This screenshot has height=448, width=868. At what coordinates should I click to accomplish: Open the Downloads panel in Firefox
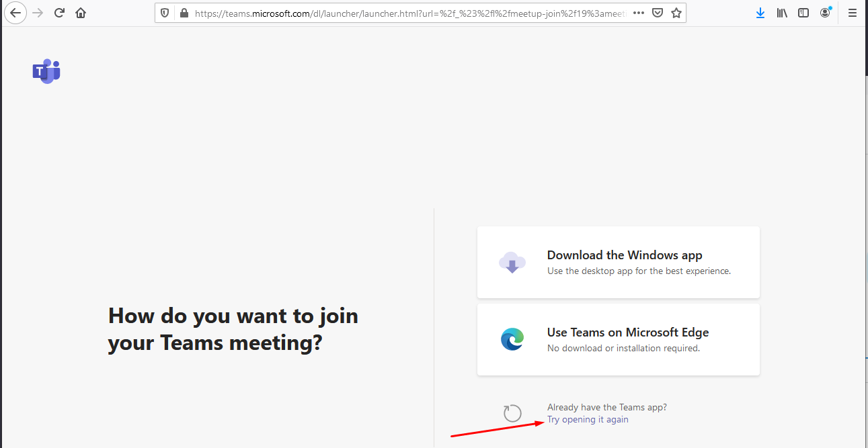pos(760,12)
